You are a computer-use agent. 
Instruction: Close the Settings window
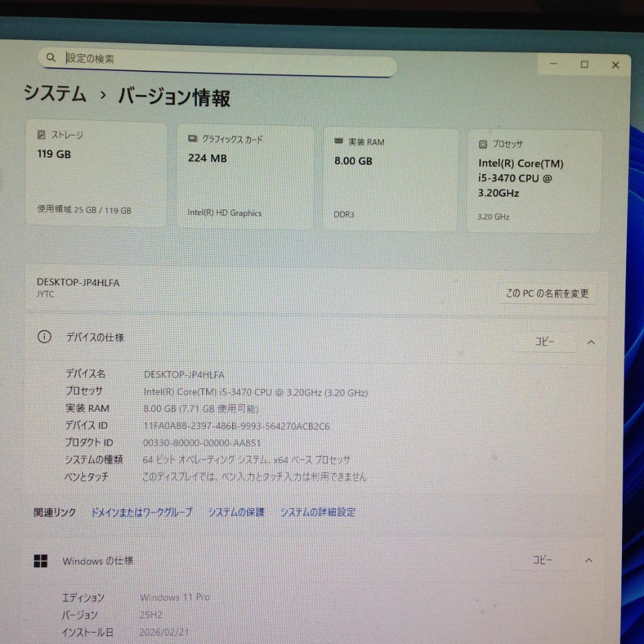(x=615, y=65)
